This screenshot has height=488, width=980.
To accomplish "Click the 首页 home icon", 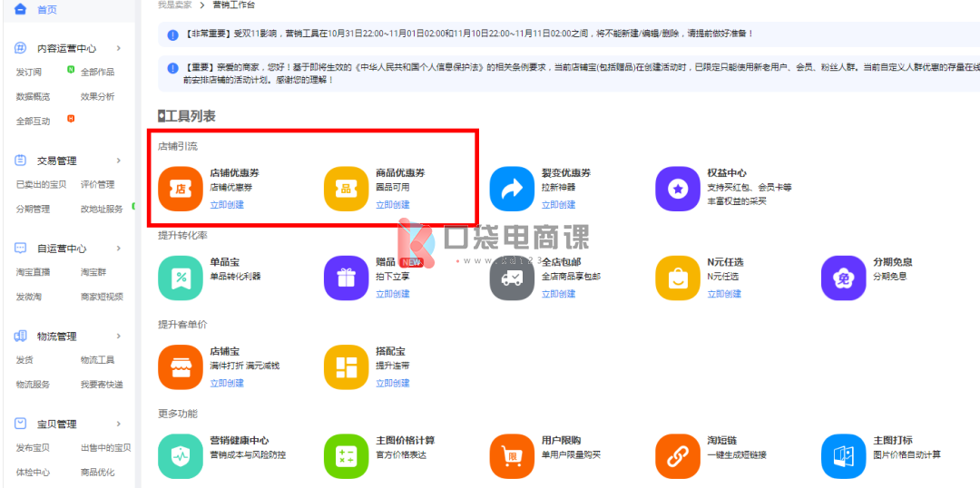I will coord(21,9).
